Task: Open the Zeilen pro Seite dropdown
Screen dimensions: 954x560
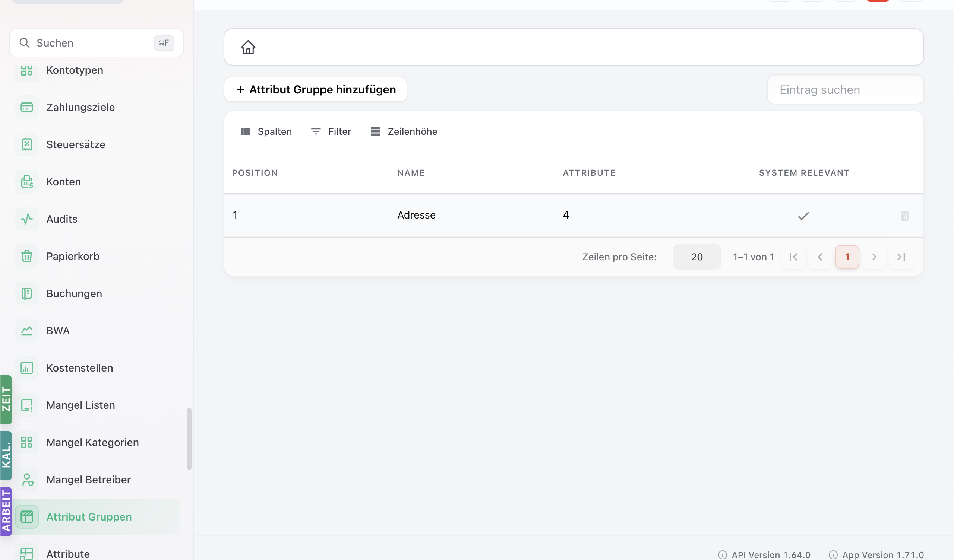Action: [x=696, y=257]
